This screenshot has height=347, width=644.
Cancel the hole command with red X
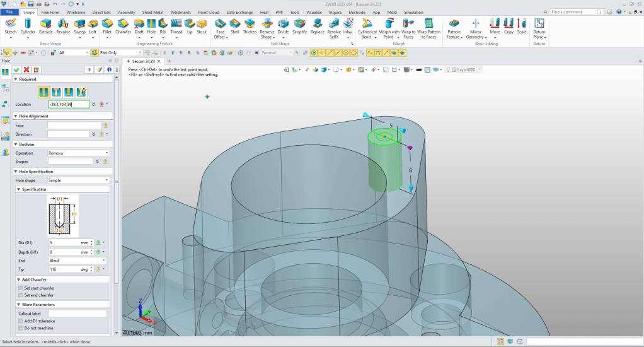pyautogui.click(x=26, y=69)
